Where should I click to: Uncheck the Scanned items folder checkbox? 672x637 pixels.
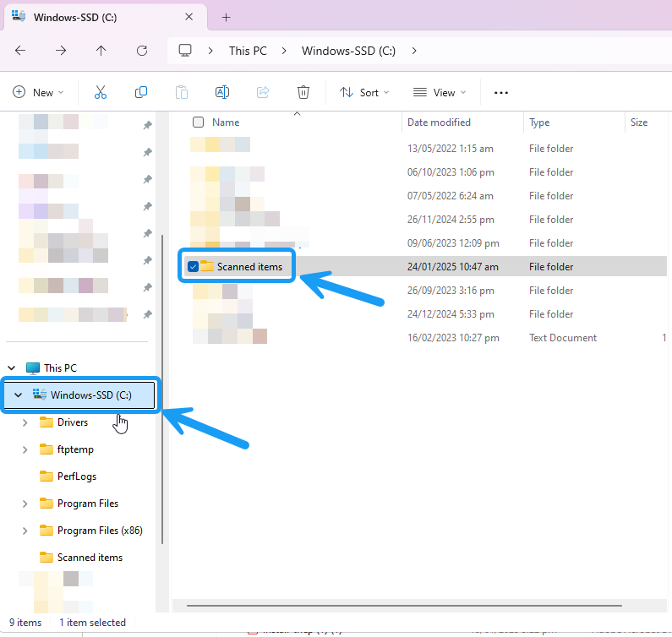click(193, 266)
